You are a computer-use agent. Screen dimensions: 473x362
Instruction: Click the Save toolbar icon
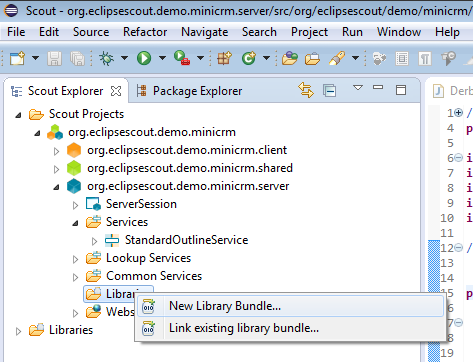[54, 59]
